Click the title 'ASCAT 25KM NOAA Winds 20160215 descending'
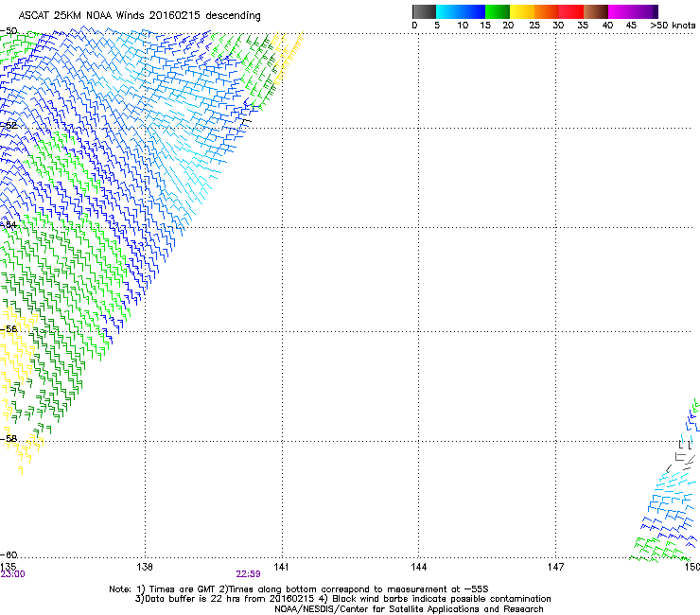Image resolution: width=700 pixels, height=615 pixels. click(139, 16)
